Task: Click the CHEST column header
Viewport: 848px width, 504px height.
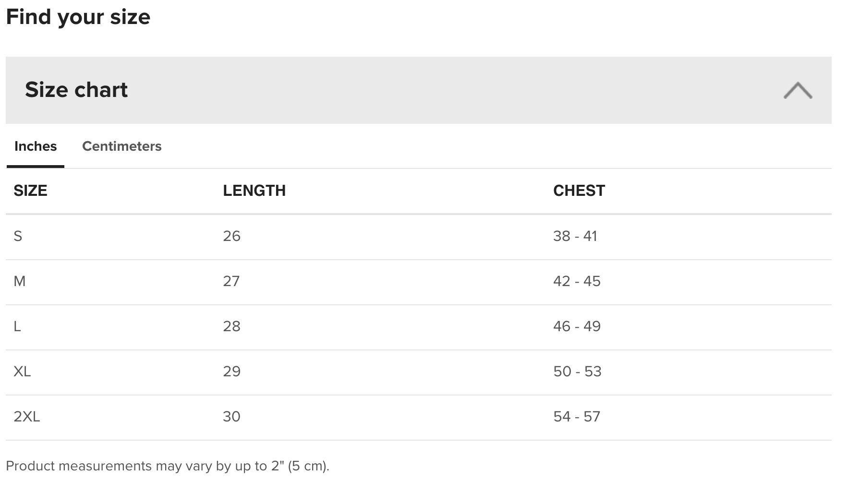Action: (579, 191)
